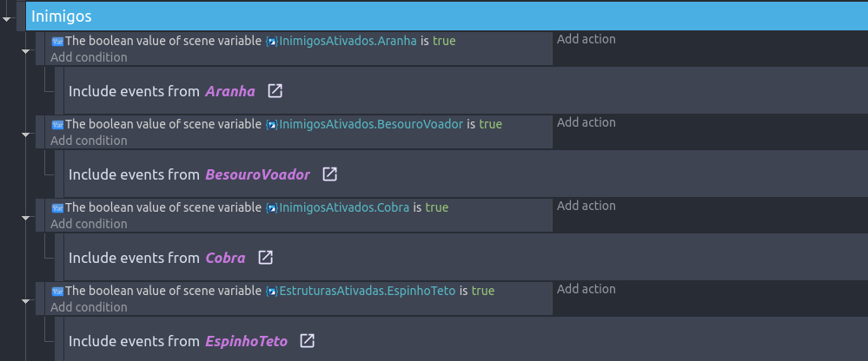This screenshot has height=361, width=868.
Task: Open the BesouroVoador external events name
Action: click(257, 174)
